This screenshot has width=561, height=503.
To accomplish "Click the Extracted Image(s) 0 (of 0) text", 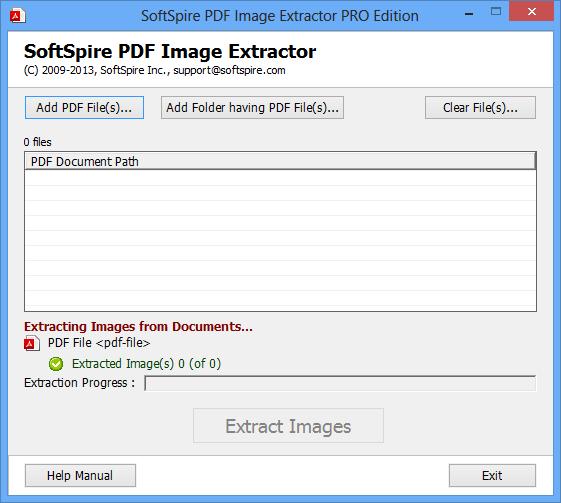I will (146, 364).
